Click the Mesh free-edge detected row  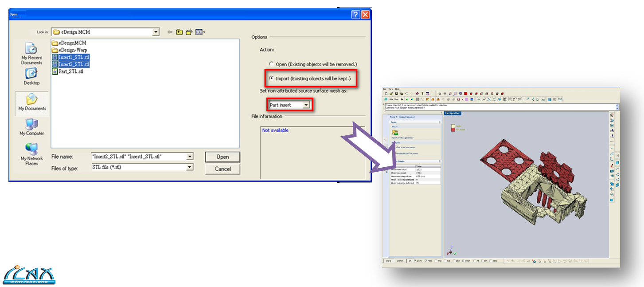click(415, 183)
